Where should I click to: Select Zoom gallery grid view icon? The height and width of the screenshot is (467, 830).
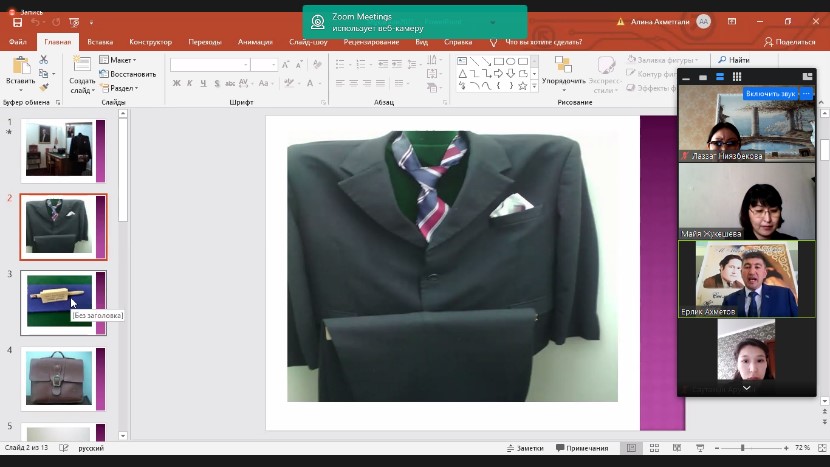tap(737, 77)
